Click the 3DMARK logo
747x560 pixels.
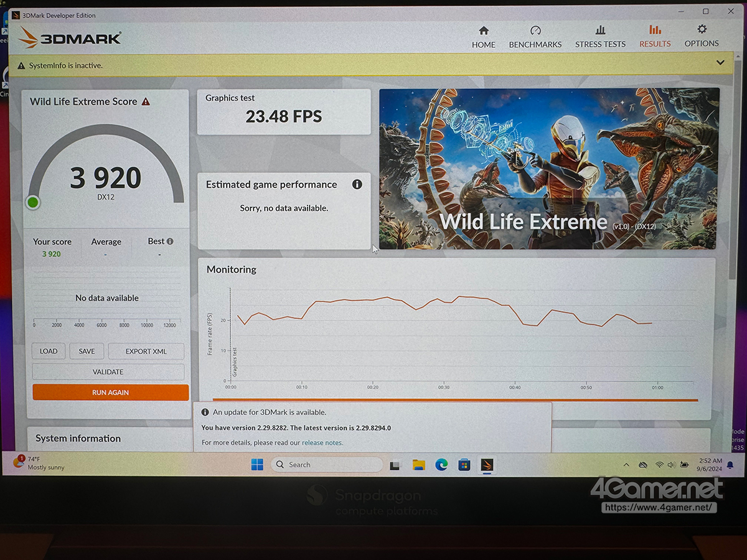[x=70, y=37]
